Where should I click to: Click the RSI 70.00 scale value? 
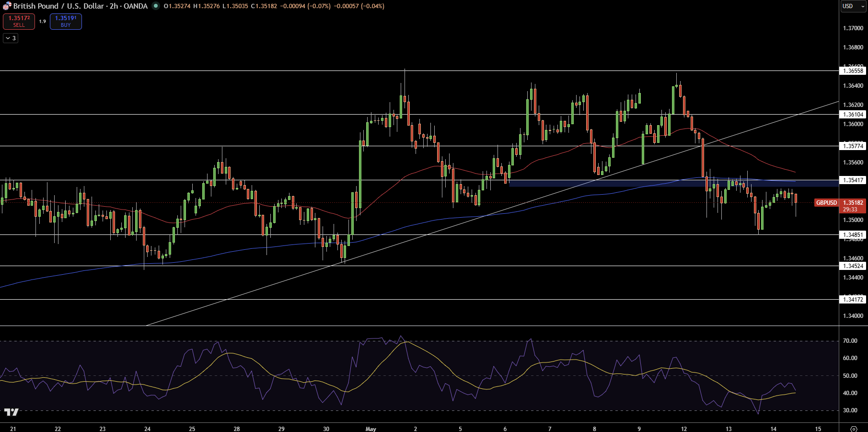click(x=850, y=341)
